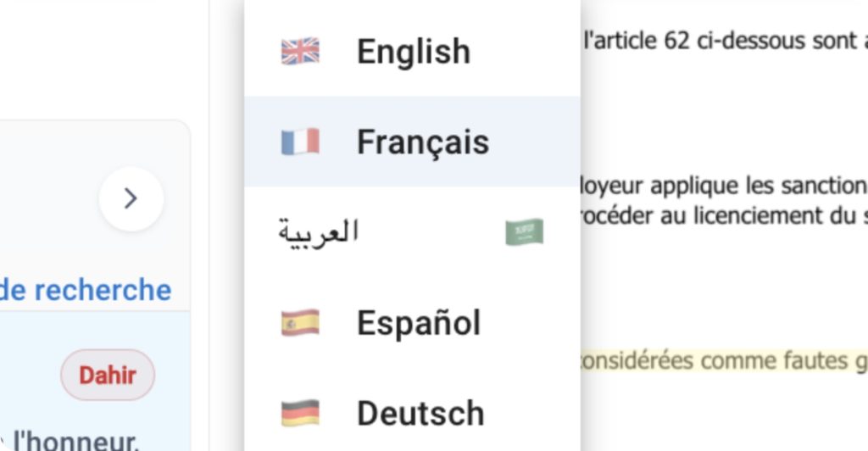Switch language to العربية

pyautogui.click(x=319, y=231)
